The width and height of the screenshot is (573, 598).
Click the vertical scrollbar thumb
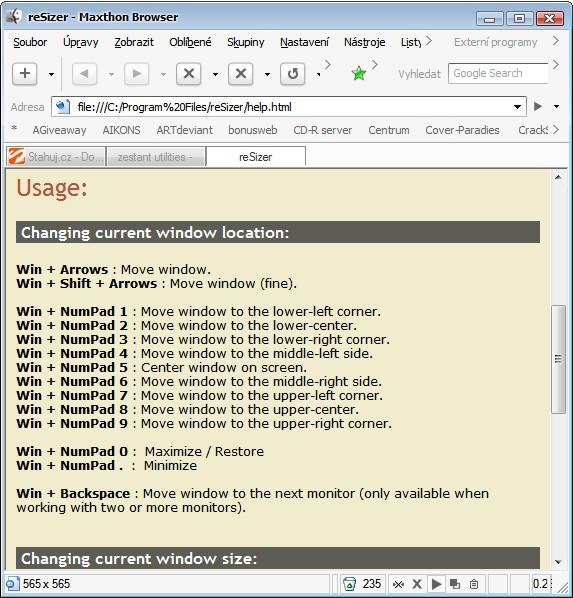click(558, 359)
